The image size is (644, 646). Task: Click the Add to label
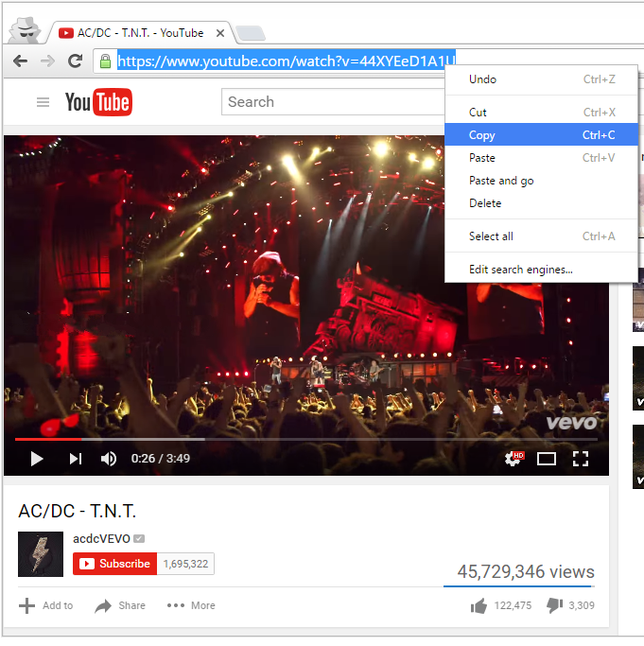[58, 605]
